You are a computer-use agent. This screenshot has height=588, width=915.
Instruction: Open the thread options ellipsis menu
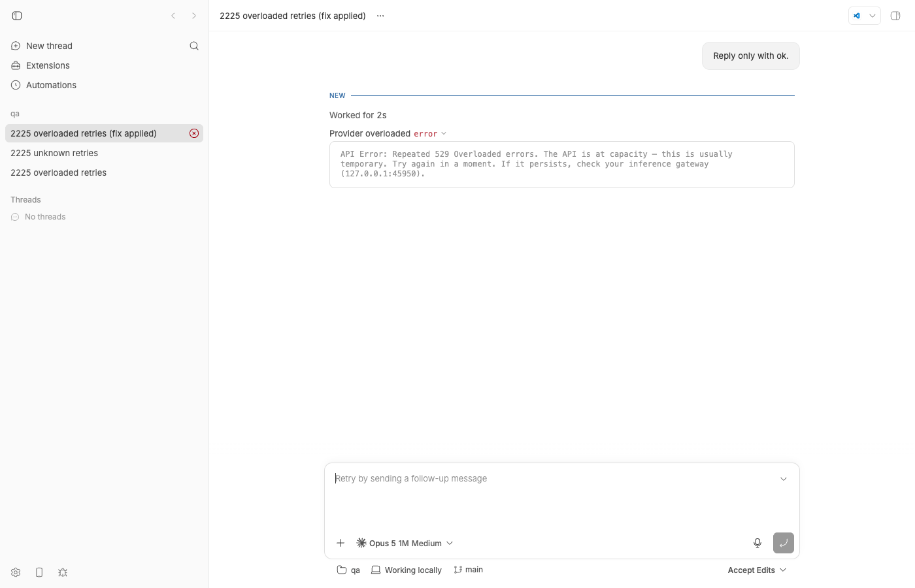(x=380, y=16)
